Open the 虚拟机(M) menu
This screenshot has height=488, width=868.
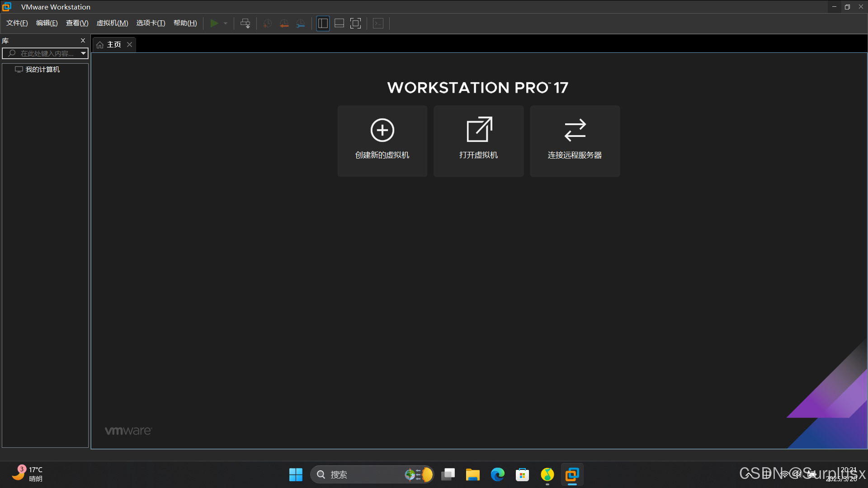tap(112, 23)
